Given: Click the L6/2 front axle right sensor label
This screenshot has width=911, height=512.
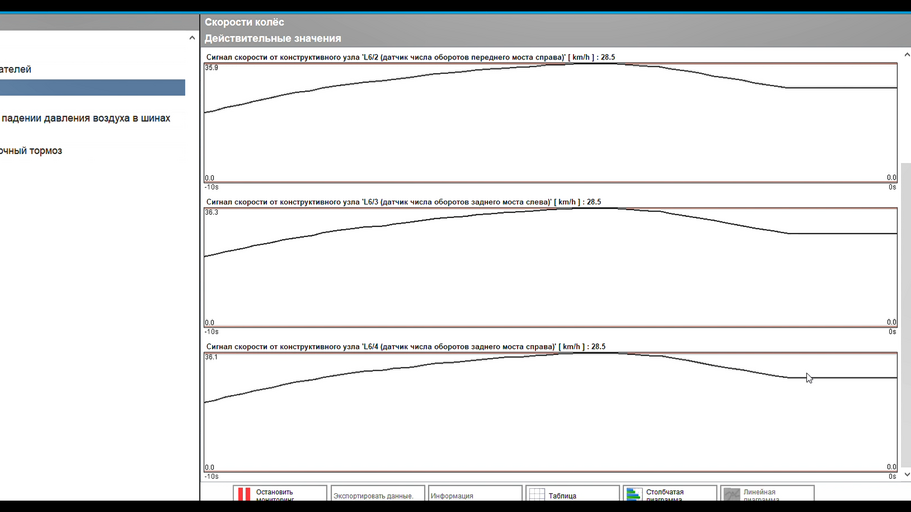Looking at the screenshot, I should pyautogui.click(x=410, y=57).
